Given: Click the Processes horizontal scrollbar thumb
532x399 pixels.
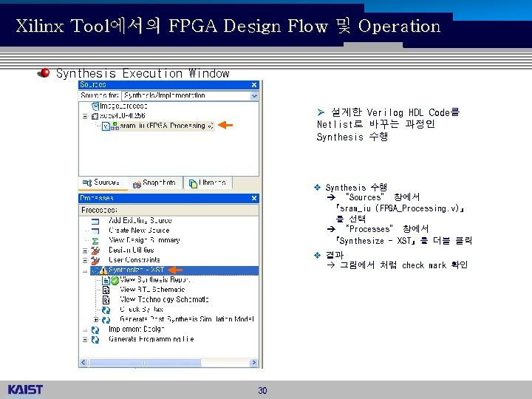Looking at the screenshot, I should pyautogui.click(x=146, y=362).
